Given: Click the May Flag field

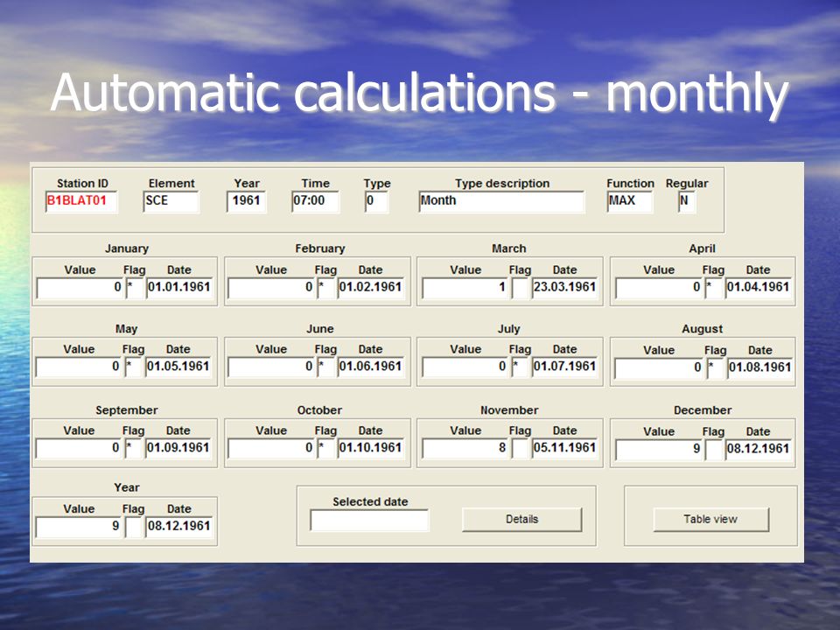Looking at the screenshot, I should pos(133,367).
